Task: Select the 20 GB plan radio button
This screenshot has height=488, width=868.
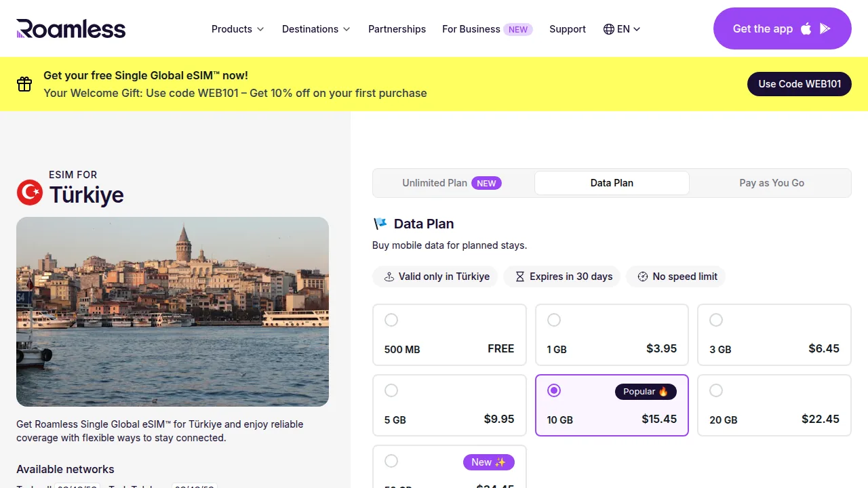Action: [x=716, y=390]
